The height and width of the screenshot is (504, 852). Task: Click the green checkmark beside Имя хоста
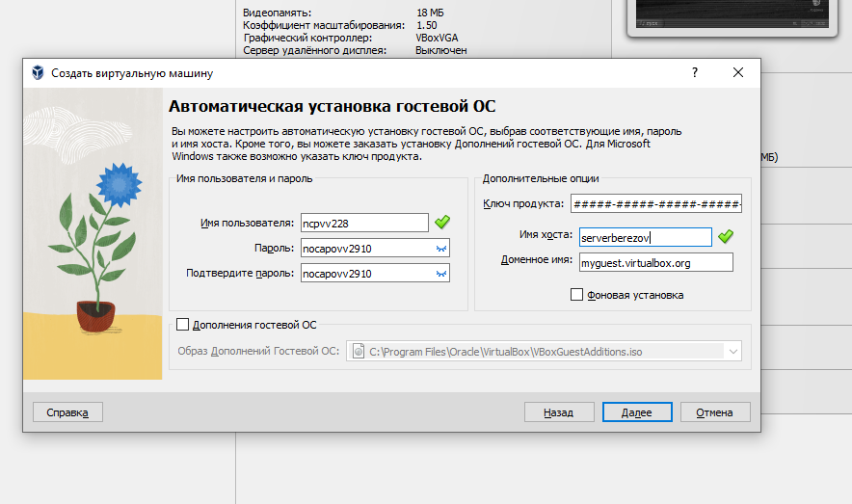pyautogui.click(x=726, y=236)
